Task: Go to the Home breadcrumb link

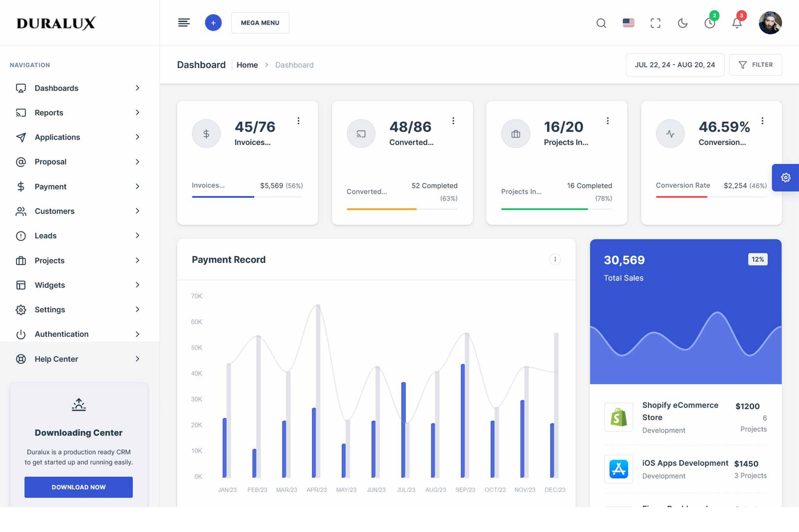Action: point(247,65)
